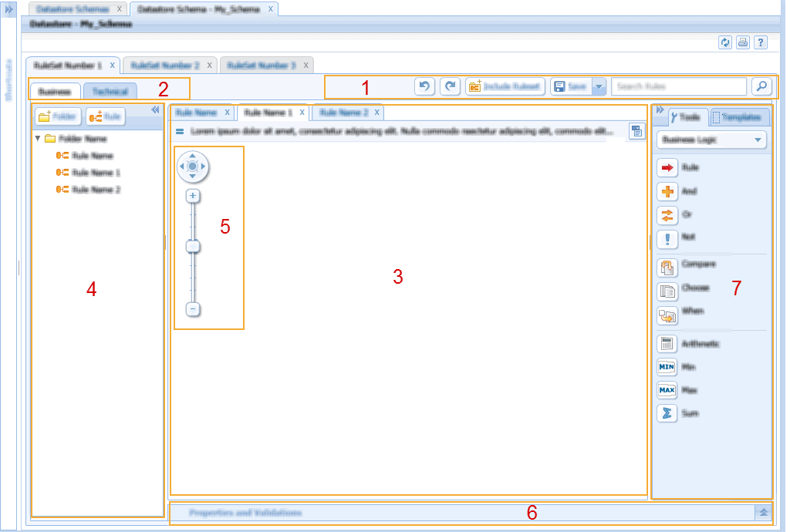Pick the And tool plus icon

pyautogui.click(x=667, y=191)
